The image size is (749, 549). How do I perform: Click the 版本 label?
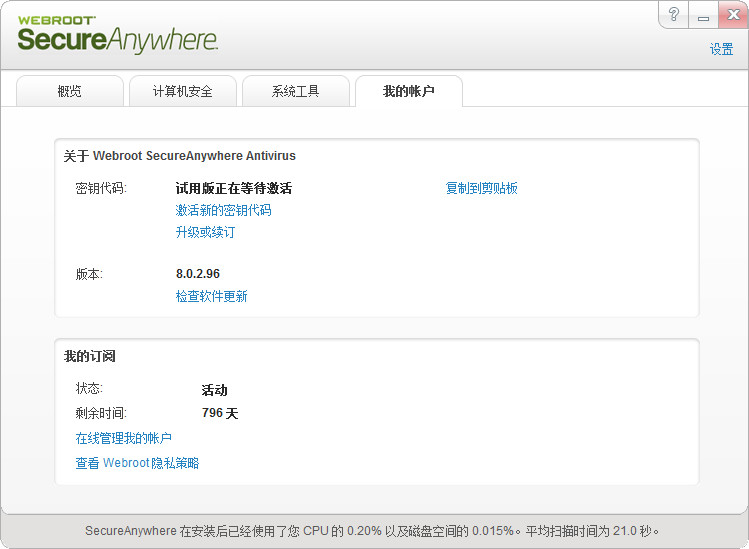click(x=89, y=274)
